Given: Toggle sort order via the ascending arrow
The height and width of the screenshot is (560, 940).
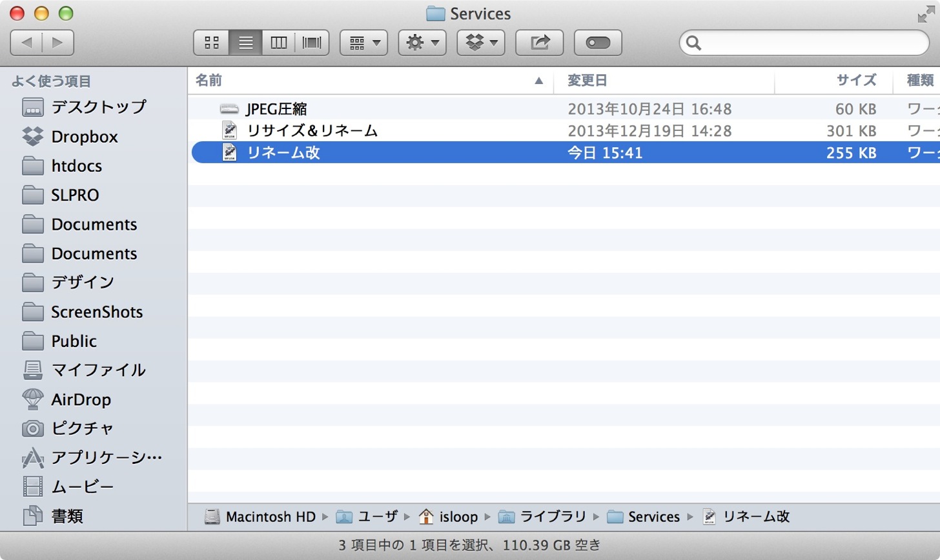Looking at the screenshot, I should pos(538,81).
